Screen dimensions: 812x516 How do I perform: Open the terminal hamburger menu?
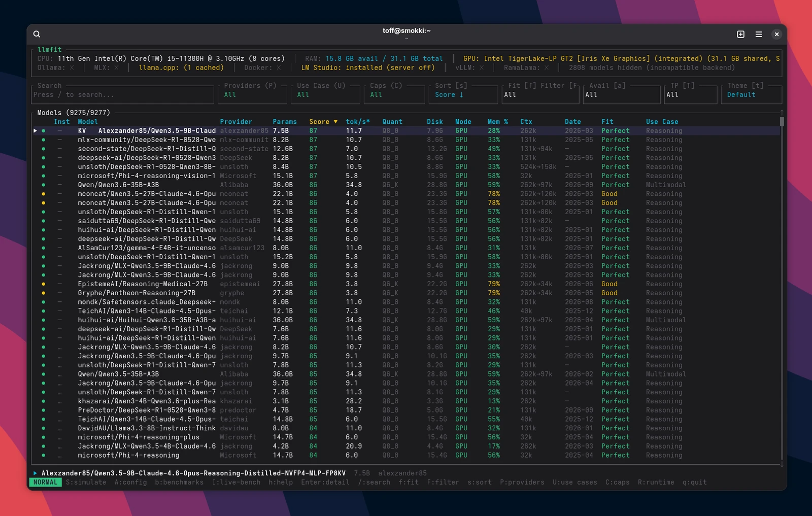759,34
